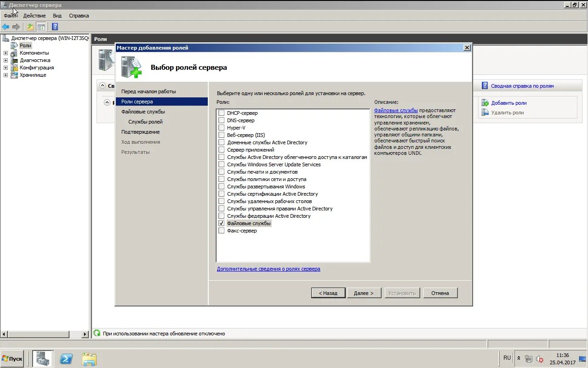Check Сервер приложений role
The height and width of the screenshot is (368, 588).
tap(222, 150)
